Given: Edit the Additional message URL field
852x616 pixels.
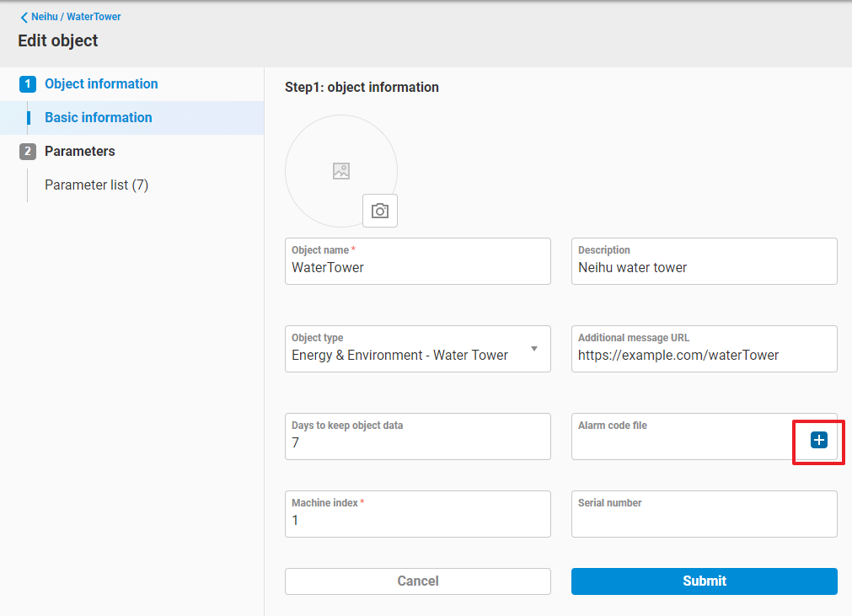Looking at the screenshot, I should coord(704,356).
